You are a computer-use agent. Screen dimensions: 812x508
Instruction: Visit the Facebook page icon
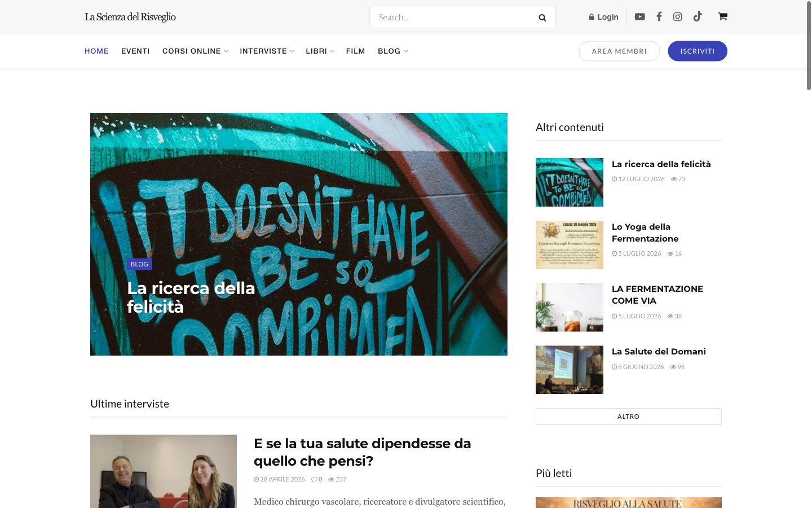point(659,17)
